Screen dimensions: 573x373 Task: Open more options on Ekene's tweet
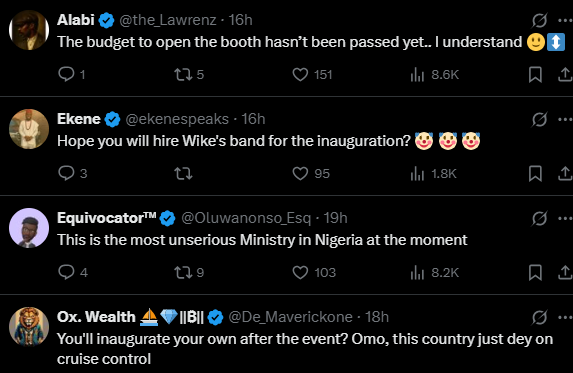(x=565, y=119)
